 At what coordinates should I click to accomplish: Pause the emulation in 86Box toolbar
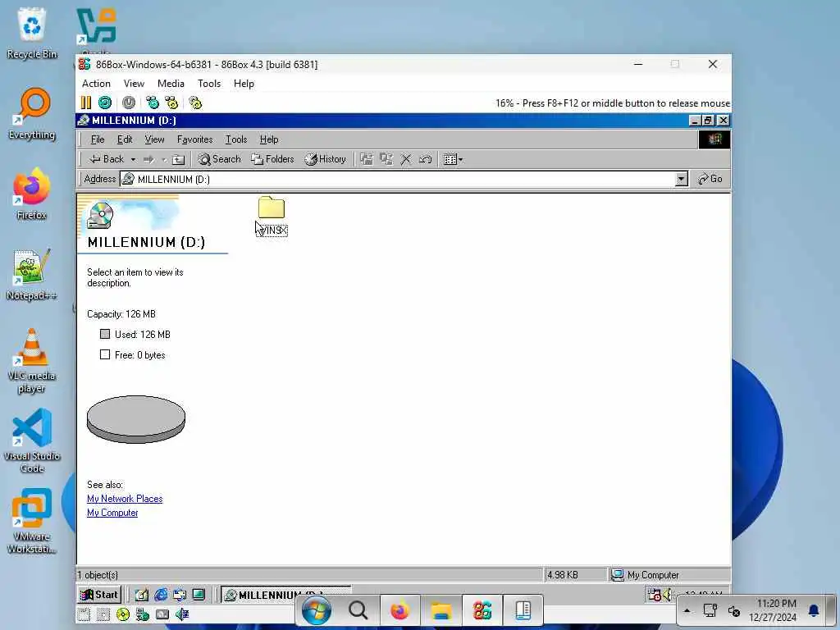[85, 103]
